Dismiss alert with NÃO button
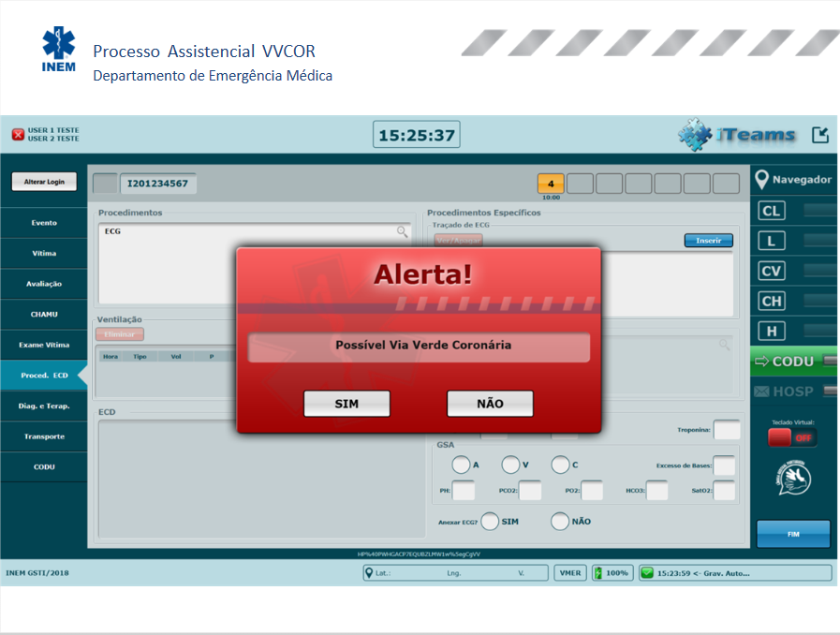 490,404
